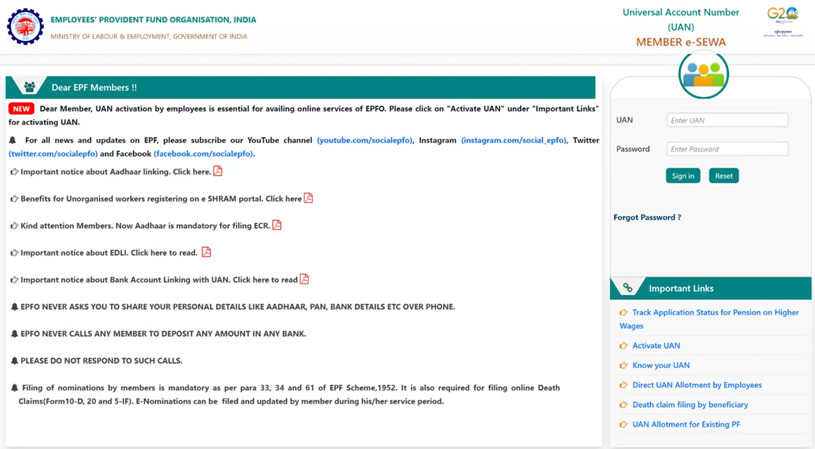Click the bell icon beside news and updates
The height and width of the screenshot is (449, 815).
pyautogui.click(x=13, y=140)
